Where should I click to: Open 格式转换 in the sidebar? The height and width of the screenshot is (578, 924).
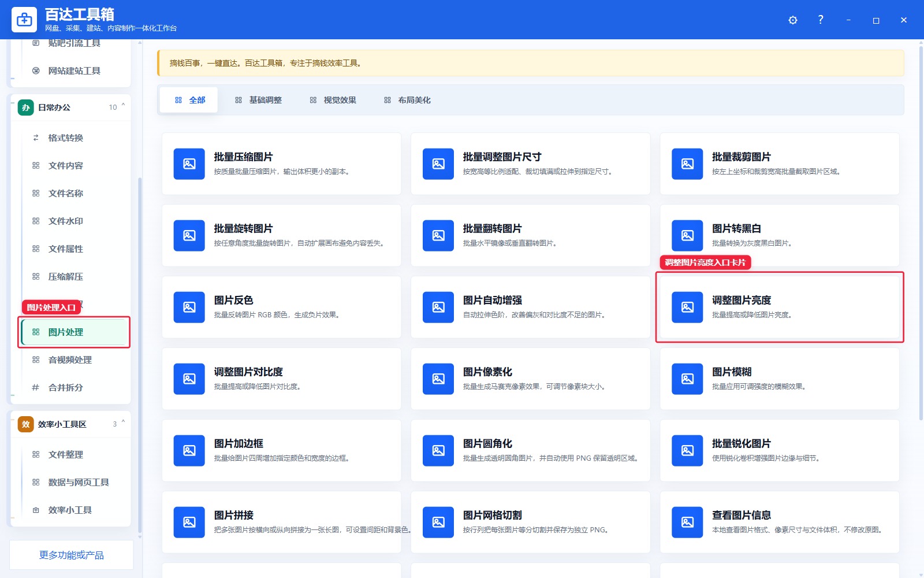[x=74, y=138]
